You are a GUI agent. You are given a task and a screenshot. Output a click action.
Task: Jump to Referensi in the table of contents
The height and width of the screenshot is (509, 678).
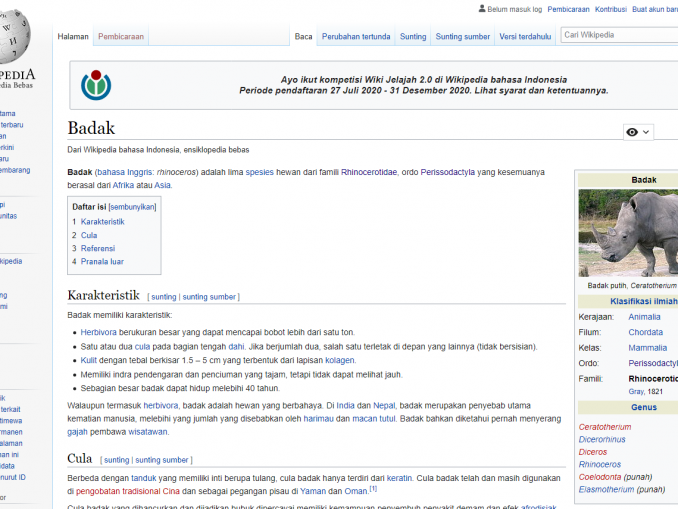tap(98, 249)
